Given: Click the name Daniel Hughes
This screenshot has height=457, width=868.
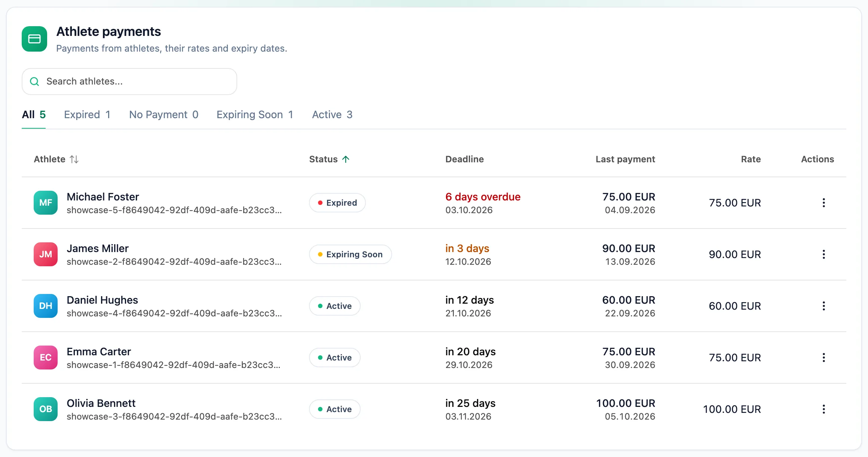Looking at the screenshot, I should (x=102, y=300).
